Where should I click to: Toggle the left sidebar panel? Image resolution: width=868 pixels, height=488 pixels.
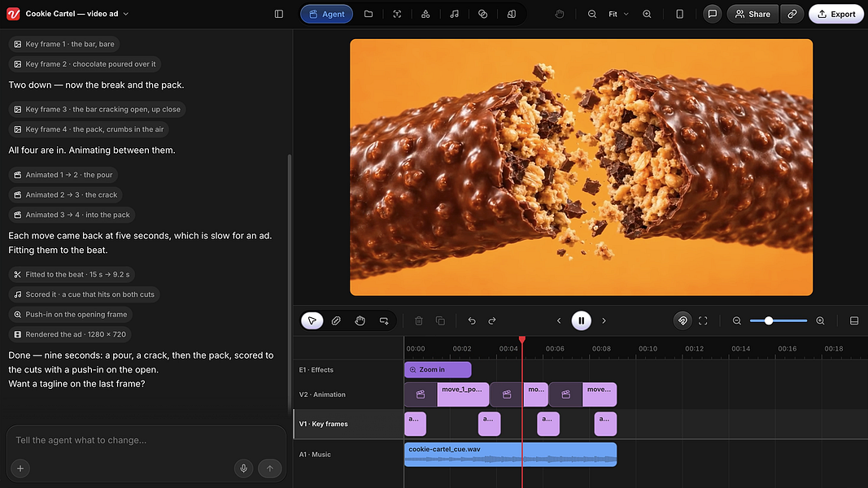pyautogui.click(x=279, y=14)
